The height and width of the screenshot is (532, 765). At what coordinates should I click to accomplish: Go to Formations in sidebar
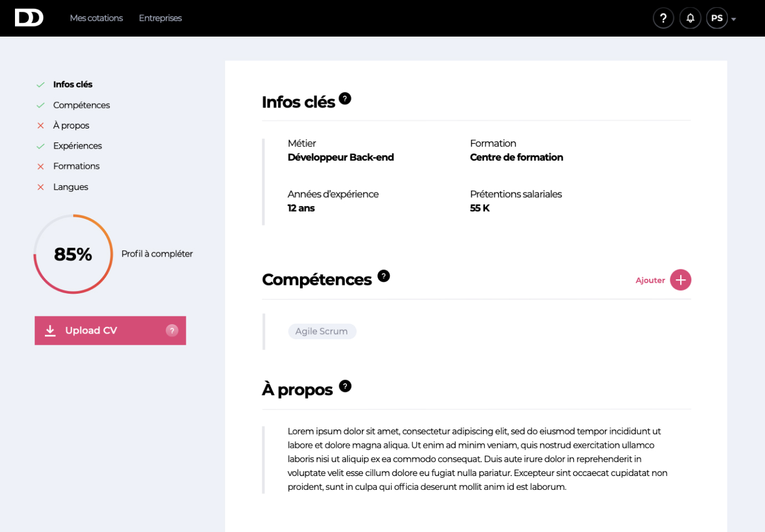coord(76,166)
